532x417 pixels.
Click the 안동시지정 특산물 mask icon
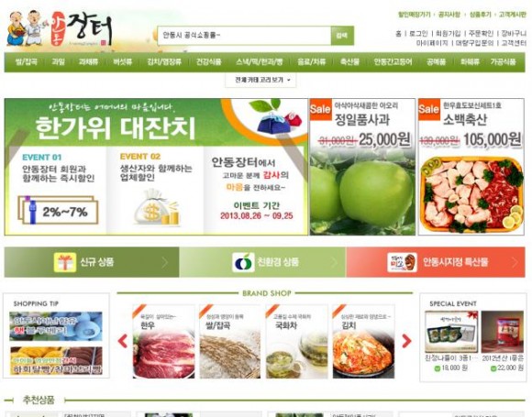402,262
